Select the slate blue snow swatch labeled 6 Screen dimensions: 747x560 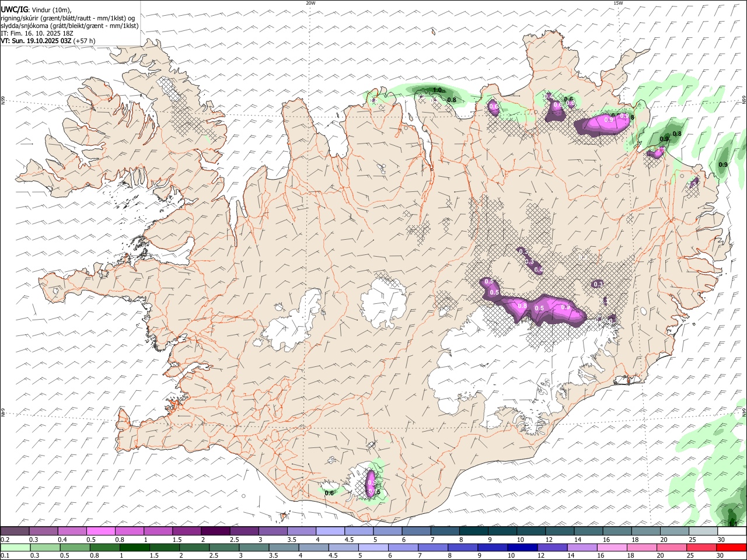click(417, 531)
